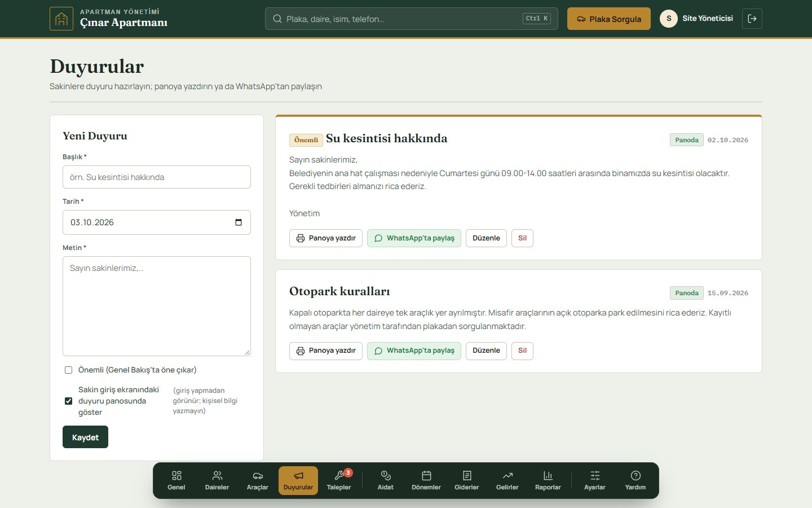Viewport: 812px width, 508px height.
Task: Open Dönemler from the bottom dock
Action: [x=426, y=480]
